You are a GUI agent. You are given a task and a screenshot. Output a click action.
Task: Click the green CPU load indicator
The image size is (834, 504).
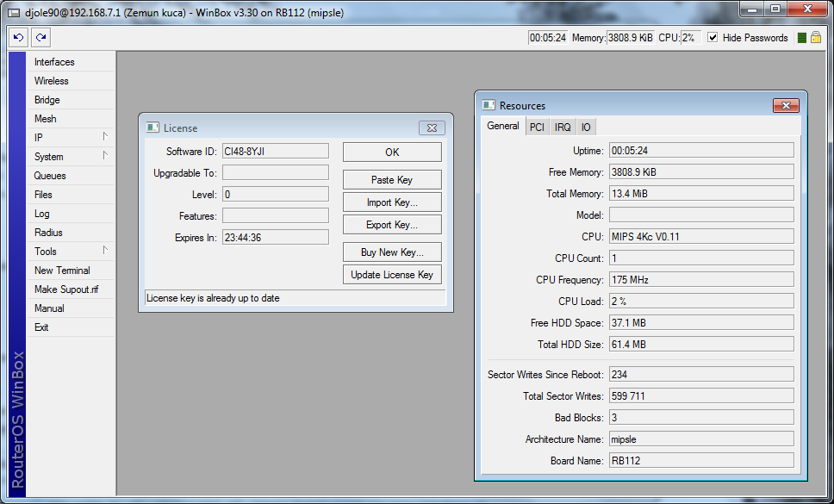click(802, 38)
